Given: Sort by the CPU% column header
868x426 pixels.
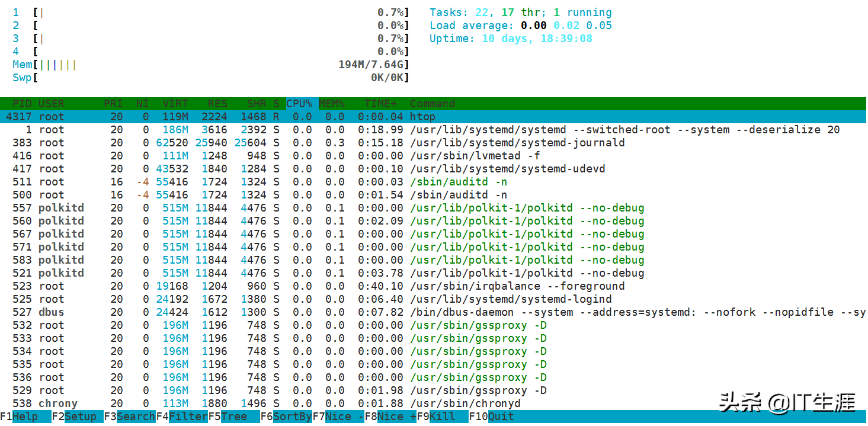Looking at the screenshot, I should pyautogui.click(x=301, y=104).
